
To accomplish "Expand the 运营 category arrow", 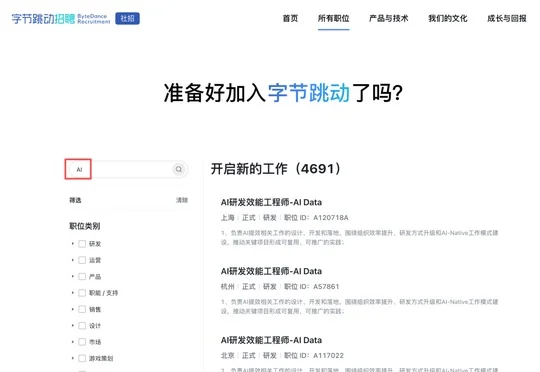I will (73, 260).
